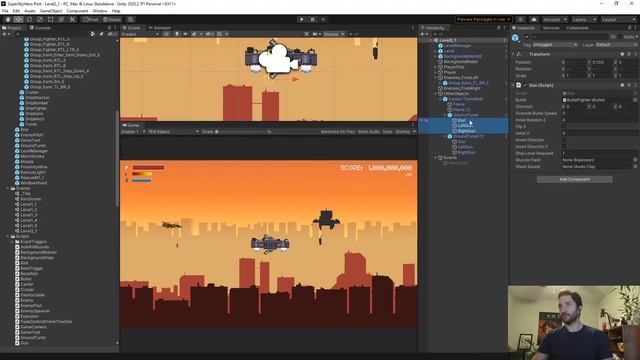Click the Ship Level Required input field
Image resolution: width=640 pixels, height=360 pixels.
point(600,153)
